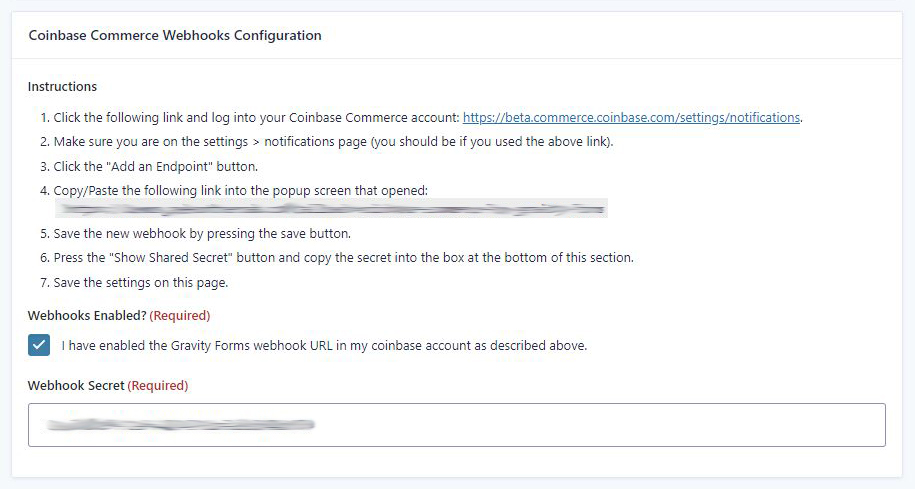Click the 'Coinbase Commerce Webhooks Configuration' panel title
The image size is (915, 489).
(x=175, y=35)
